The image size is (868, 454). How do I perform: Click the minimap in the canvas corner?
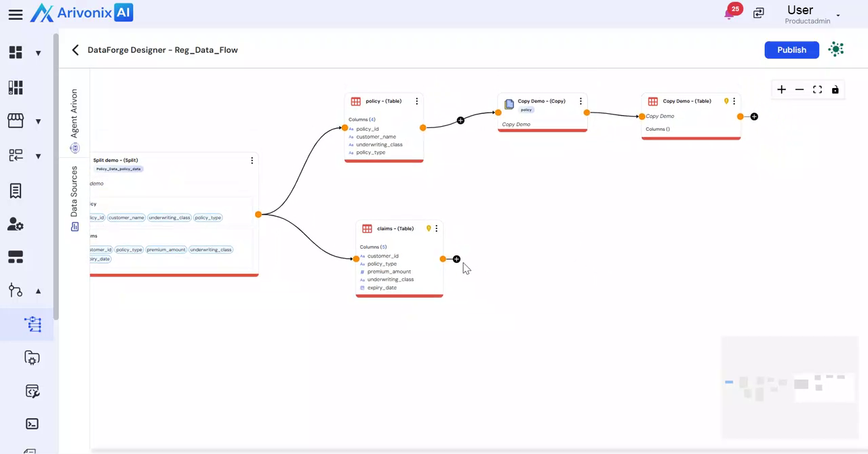point(790,386)
